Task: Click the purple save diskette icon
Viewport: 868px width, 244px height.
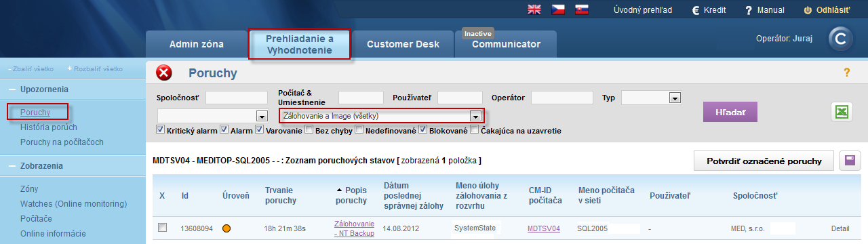Action: [x=850, y=161]
